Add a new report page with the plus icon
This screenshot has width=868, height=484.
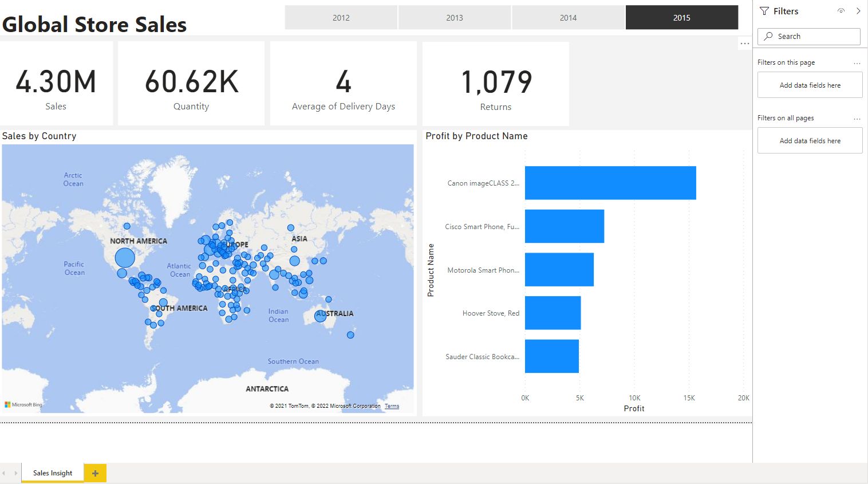pos(95,473)
